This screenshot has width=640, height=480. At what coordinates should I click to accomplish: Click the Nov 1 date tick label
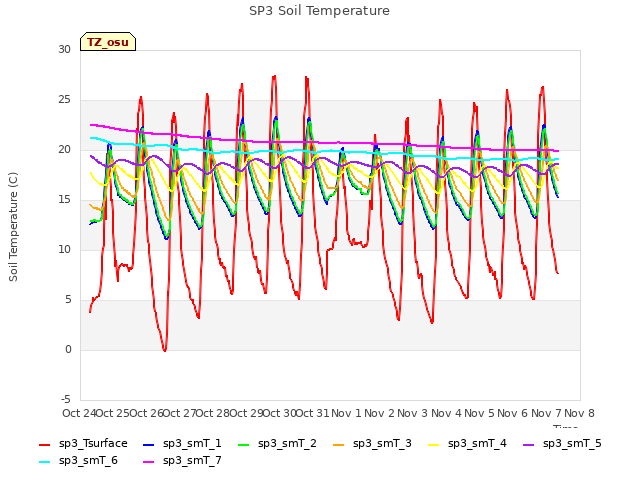click(x=346, y=413)
